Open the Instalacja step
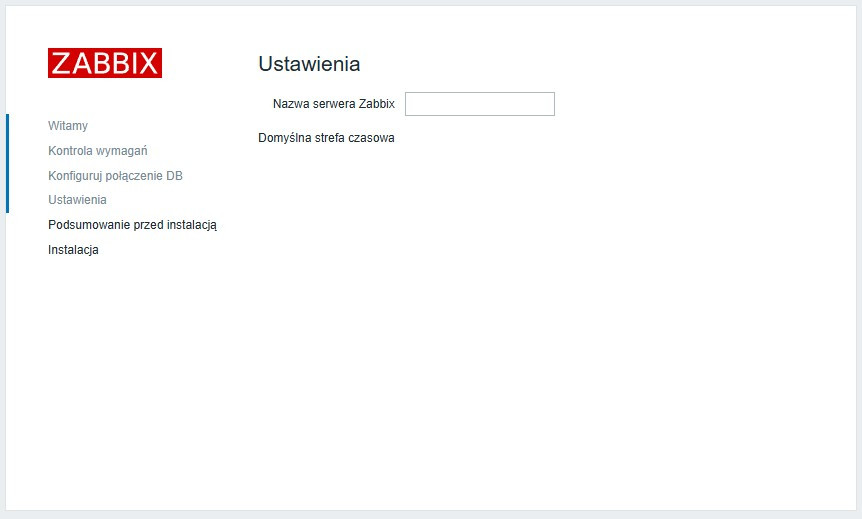The image size is (862, 519). click(x=73, y=250)
